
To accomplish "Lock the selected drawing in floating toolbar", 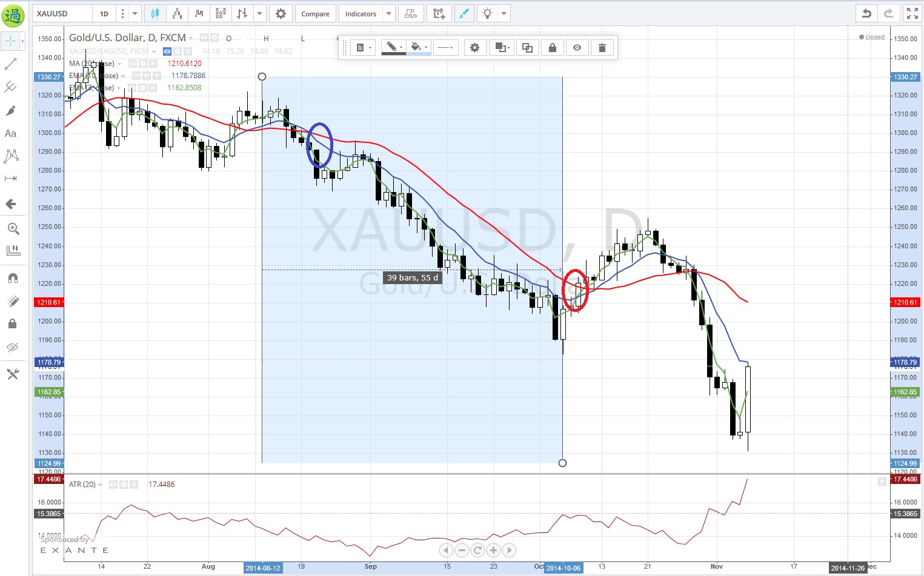I will [552, 48].
